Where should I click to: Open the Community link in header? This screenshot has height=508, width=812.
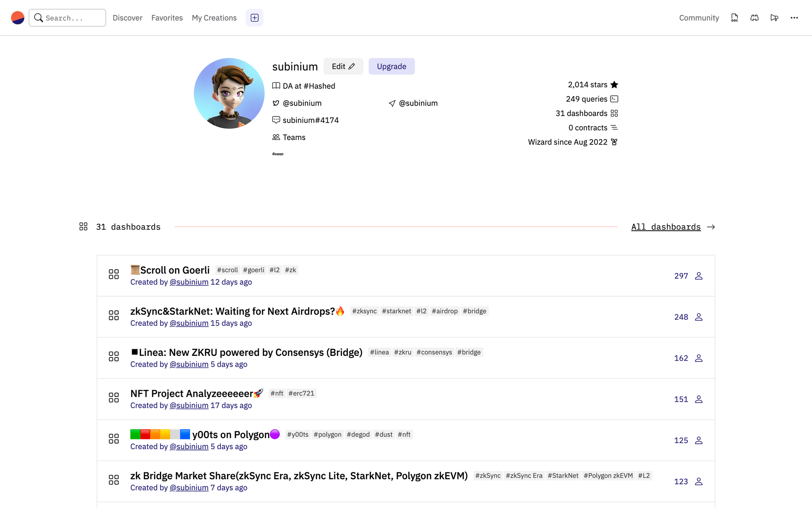pos(699,18)
